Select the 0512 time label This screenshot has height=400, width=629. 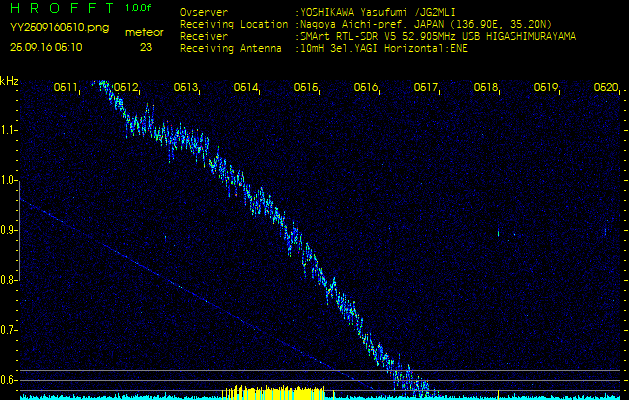tap(126, 88)
